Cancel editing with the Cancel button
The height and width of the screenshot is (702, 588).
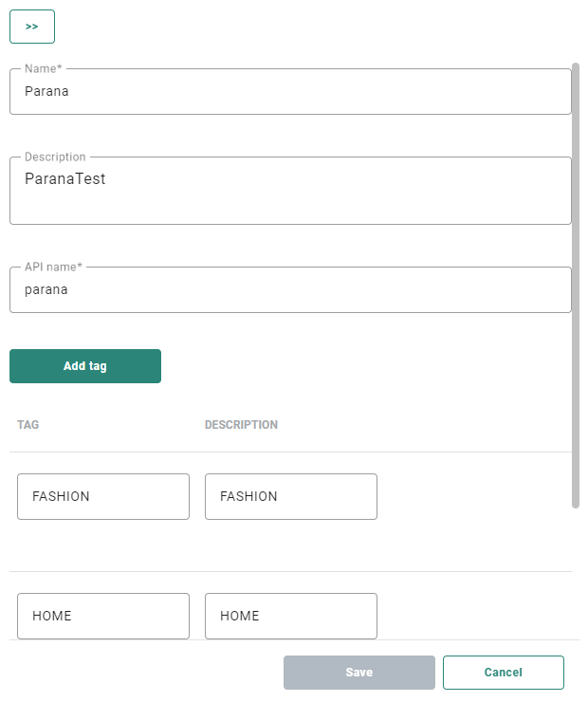(x=504, y=673)
